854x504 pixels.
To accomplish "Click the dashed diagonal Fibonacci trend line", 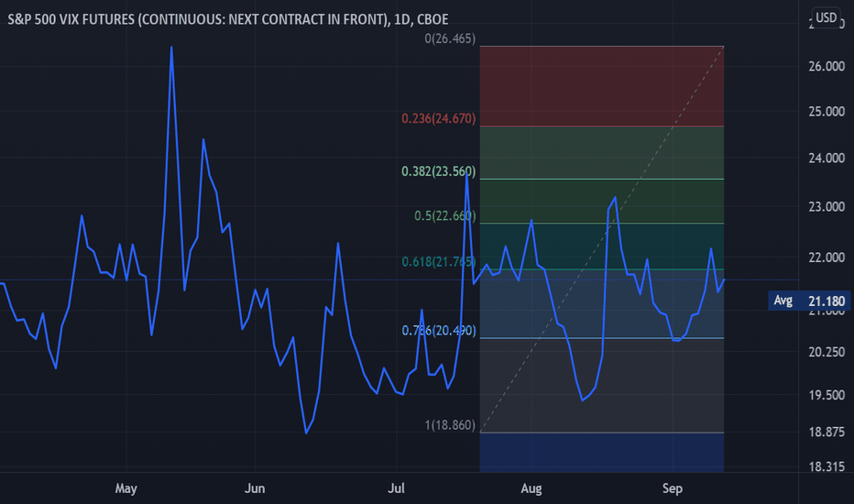I will [602, 240].
